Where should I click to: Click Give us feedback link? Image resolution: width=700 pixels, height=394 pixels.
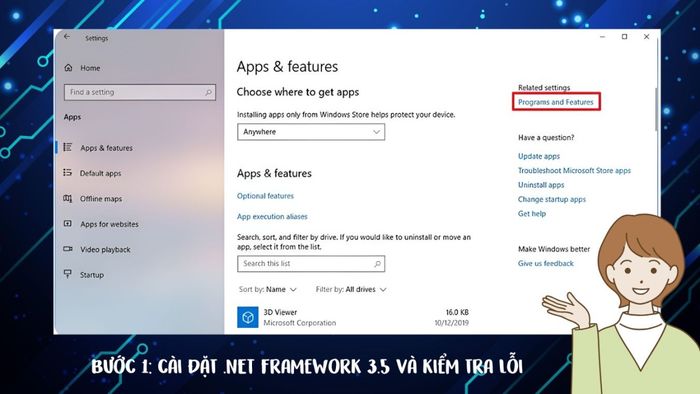[x=546, y=263]
